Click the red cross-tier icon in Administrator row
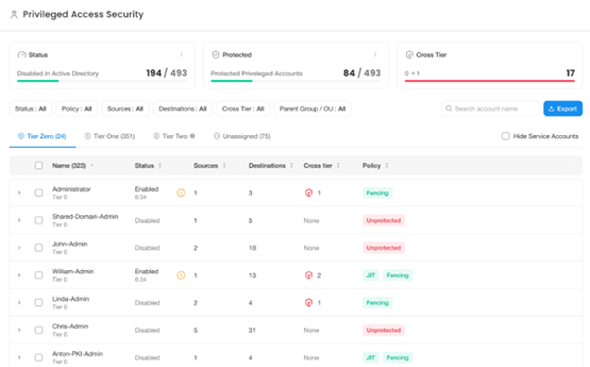The width and height of the screenshot is (590, 367). tap(309, 193)
